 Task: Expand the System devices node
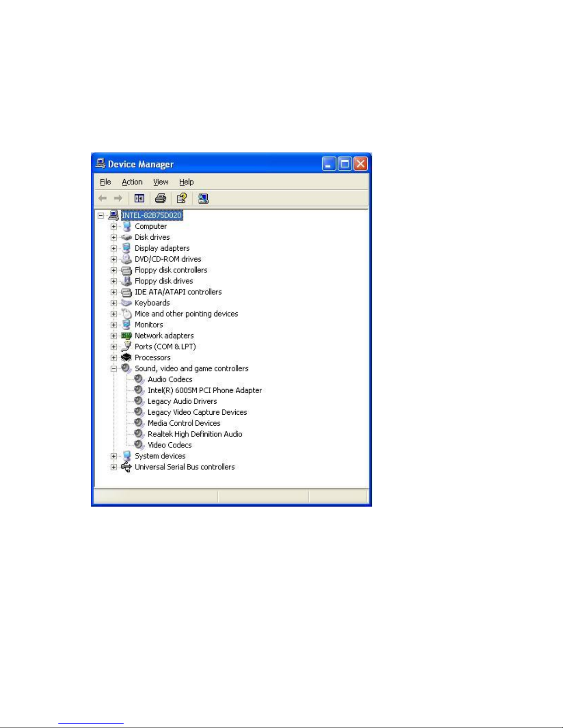(x=114, y=456)
